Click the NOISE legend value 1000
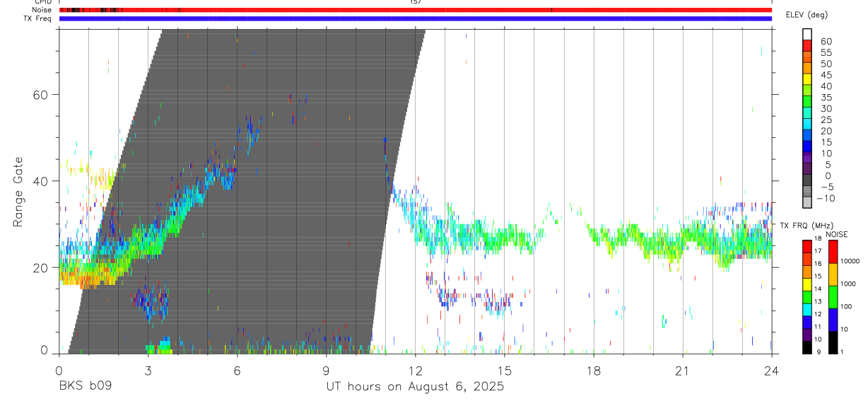 tap(848, 284)
